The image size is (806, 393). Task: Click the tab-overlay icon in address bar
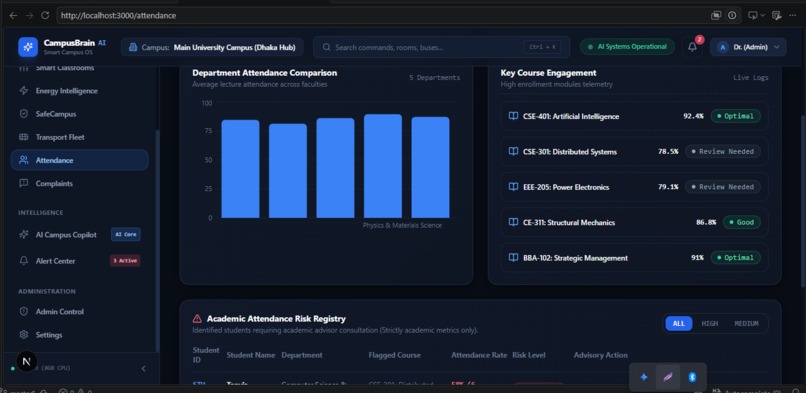click(x=716, y=15)
